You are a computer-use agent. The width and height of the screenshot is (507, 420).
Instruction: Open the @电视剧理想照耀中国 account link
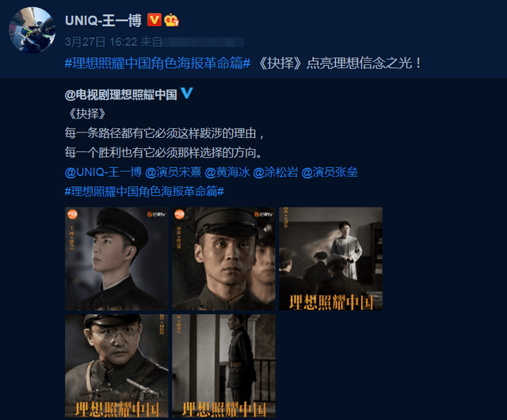[x=121, y=94]
